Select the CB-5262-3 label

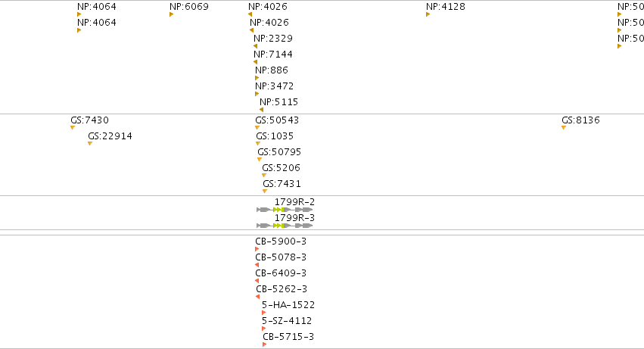point(282,289)
